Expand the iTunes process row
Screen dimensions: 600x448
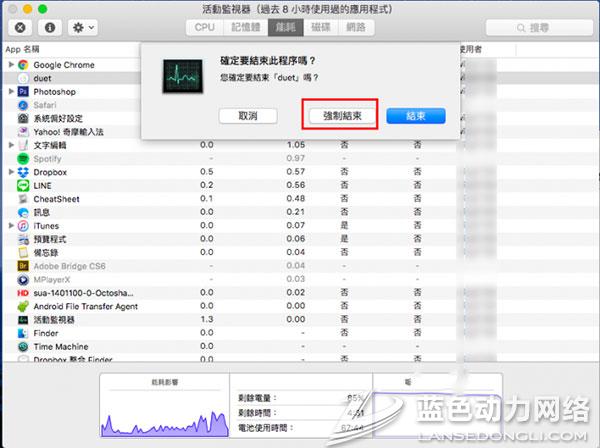[x=11, y=226]
